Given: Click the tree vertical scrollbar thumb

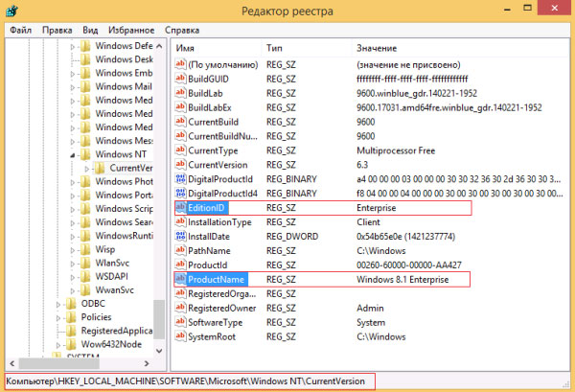Looking at the screenshot, I should tap(159, 319).
